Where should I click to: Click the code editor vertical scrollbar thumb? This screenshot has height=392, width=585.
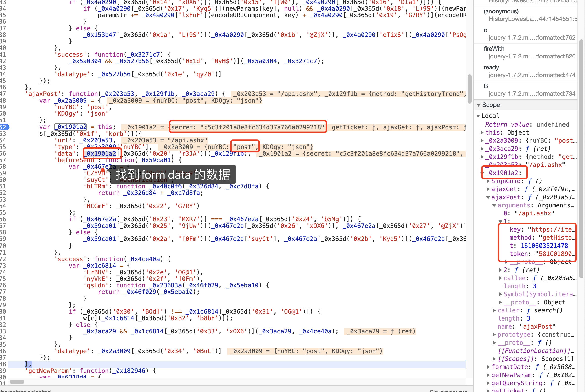[469, 88]
